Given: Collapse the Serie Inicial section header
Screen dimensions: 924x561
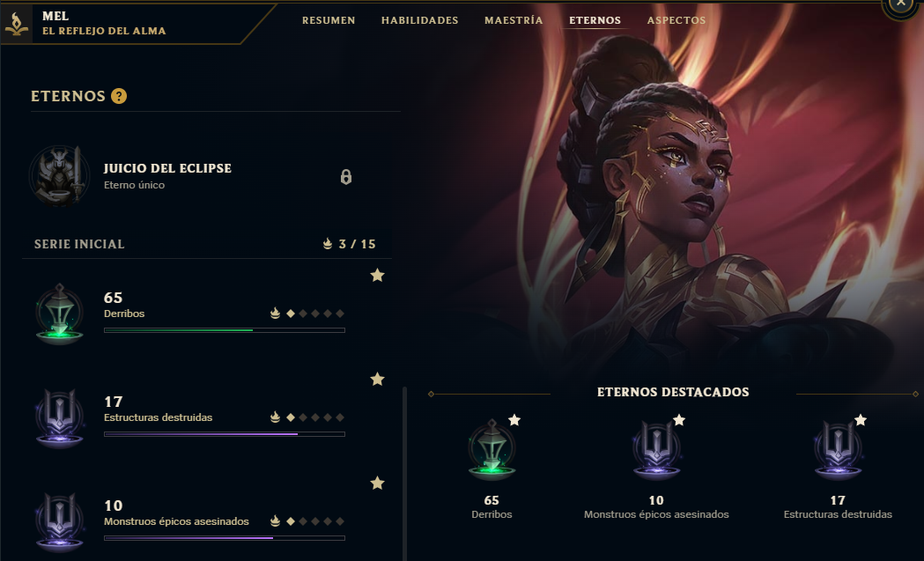Looking at the screenshot, I should (207, 244).
